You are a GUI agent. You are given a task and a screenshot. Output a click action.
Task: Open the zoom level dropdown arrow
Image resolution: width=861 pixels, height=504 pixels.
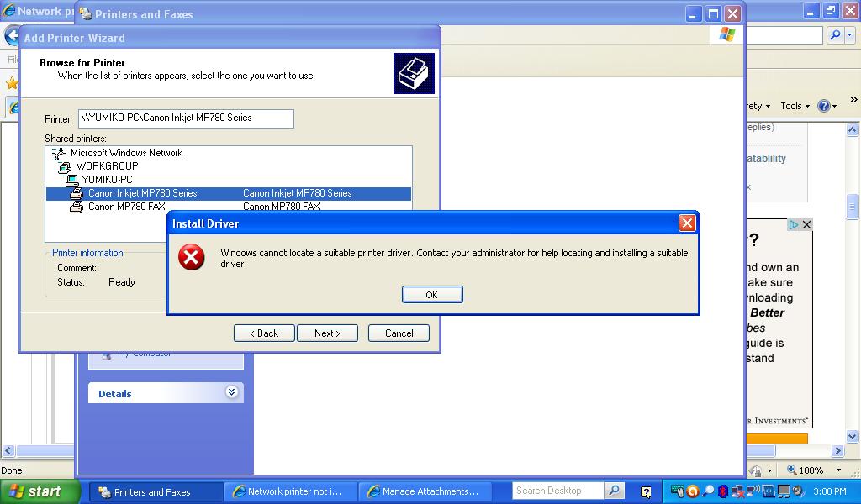838,470
